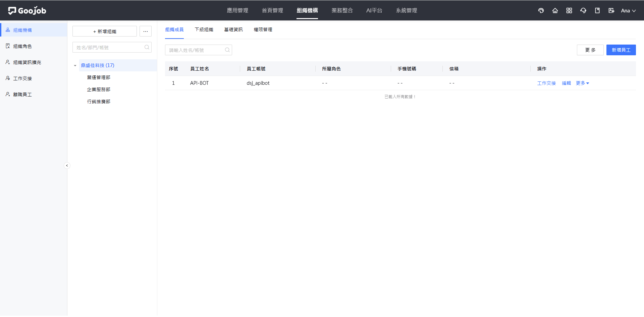Open the theme palette icon

point(541,10)
